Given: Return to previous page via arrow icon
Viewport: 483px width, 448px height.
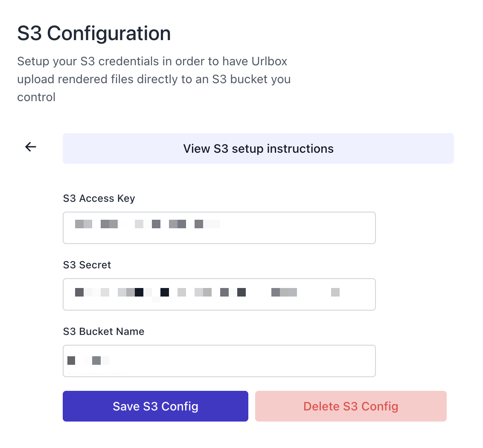Looking at the screenshot, I should [30, 147].
